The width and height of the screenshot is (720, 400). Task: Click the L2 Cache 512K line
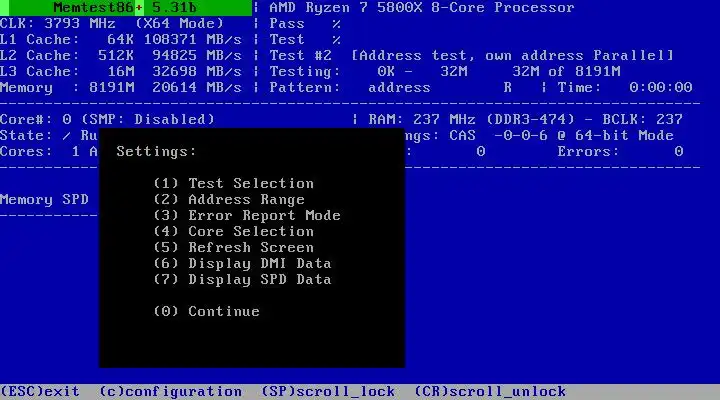(x=121, y=56)
